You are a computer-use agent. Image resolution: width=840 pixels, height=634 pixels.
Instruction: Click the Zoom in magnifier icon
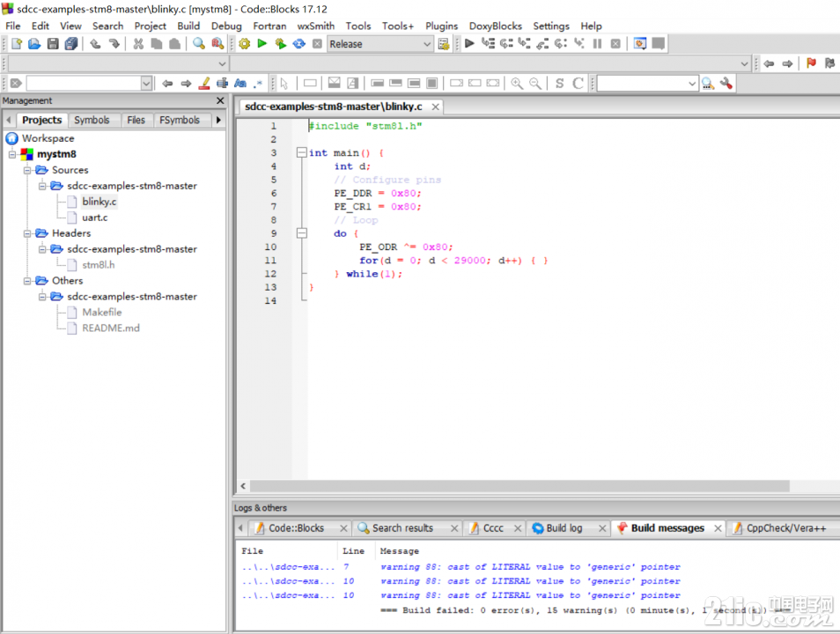pyautogui.click(x=517, y=83)
